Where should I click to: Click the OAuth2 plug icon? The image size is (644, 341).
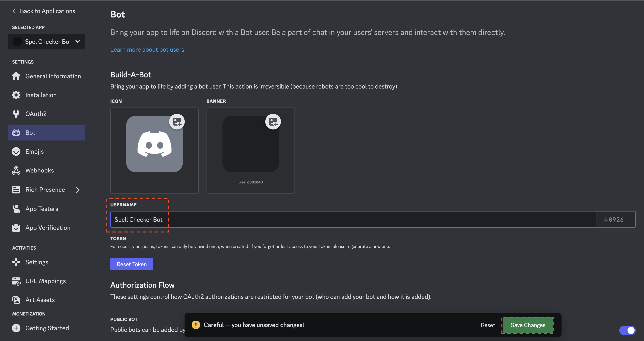click(16, 114)
